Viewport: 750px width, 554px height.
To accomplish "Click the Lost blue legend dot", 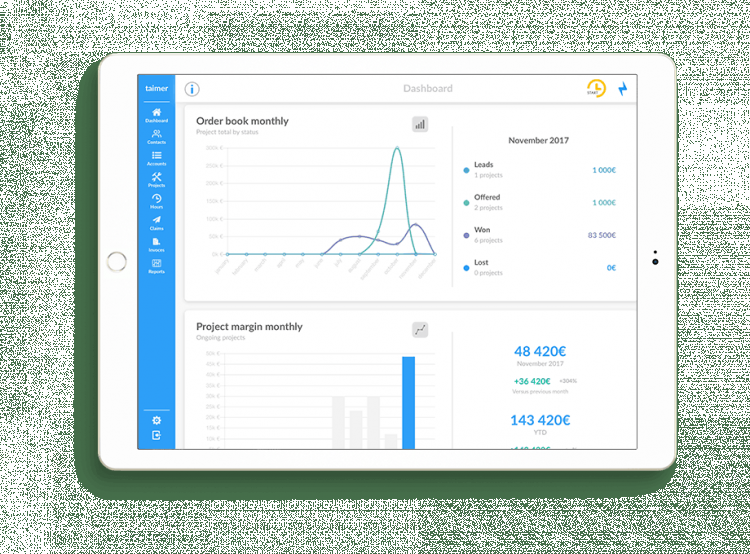I will click(466, 268).
